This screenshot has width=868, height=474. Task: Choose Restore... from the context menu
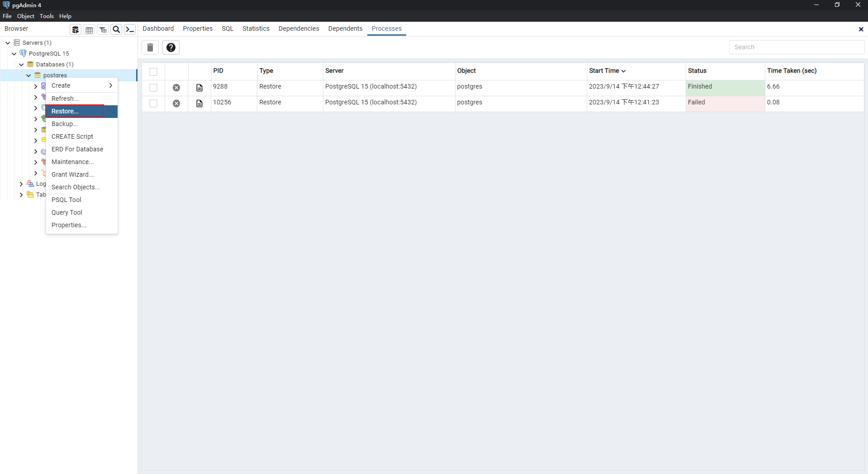(x=65, y=111)
